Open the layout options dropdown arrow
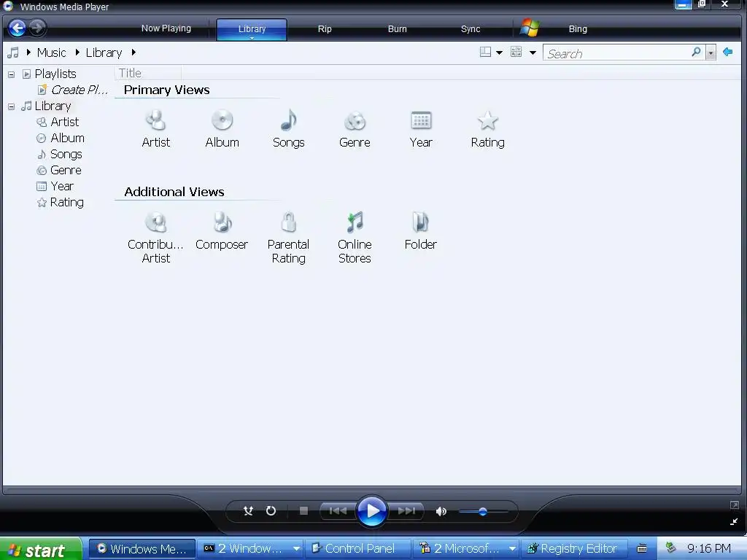The image size is (747, 560). [499, 52]
